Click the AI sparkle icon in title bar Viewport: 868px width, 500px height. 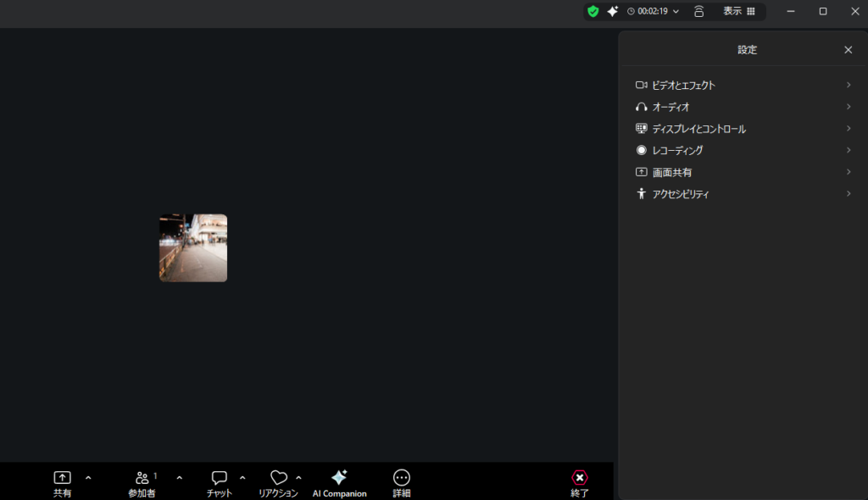tap(613, 11)
